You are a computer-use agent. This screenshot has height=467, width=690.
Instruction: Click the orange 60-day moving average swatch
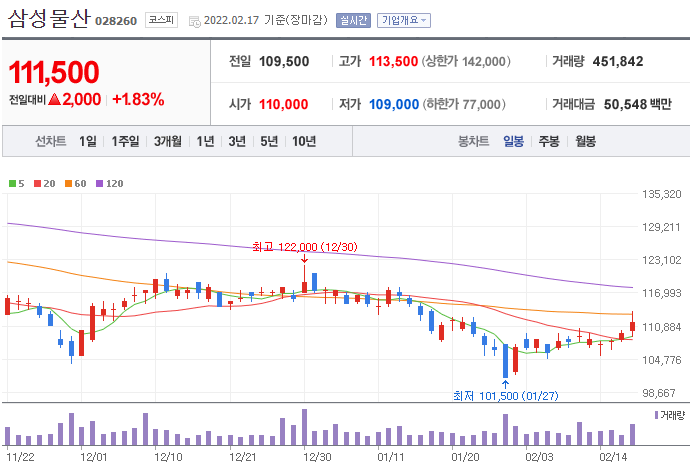(68, 184)
